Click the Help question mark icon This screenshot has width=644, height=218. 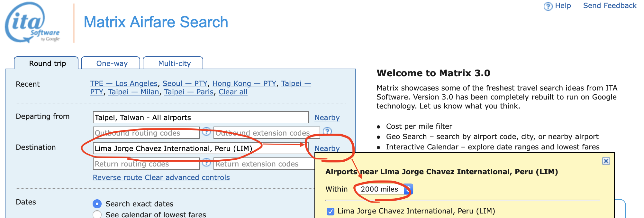548,6
